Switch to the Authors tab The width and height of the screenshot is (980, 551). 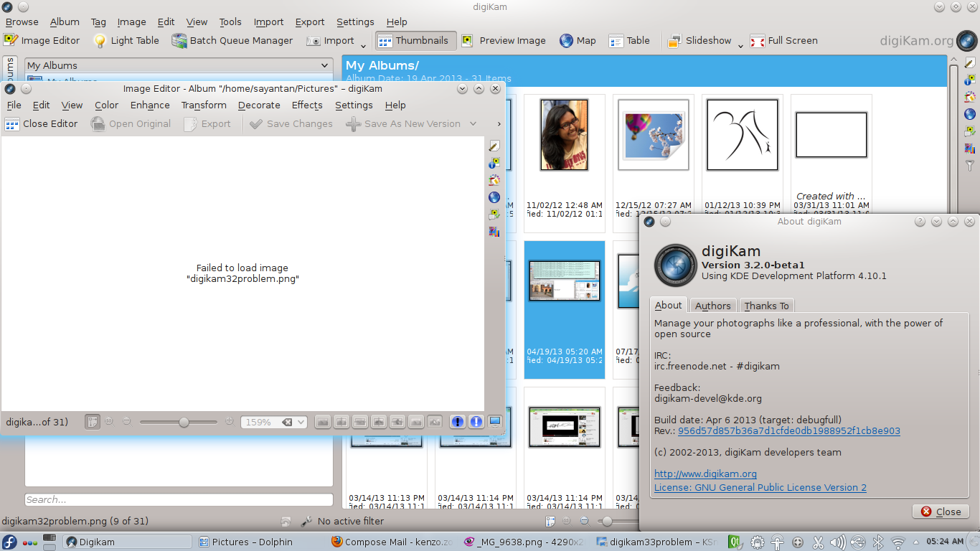click(712, 306)
